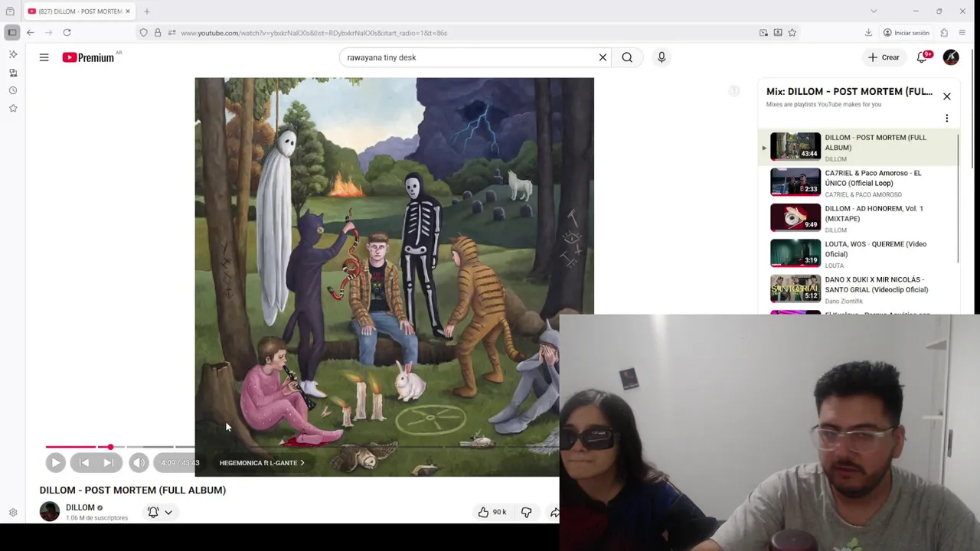Viewport: 980px width, 551px height.
Task: Open the info icon right of the video
Action: tap(733, 91)
